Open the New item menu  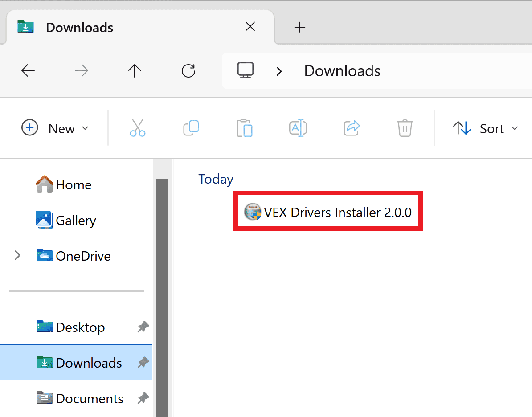point(54,128)
